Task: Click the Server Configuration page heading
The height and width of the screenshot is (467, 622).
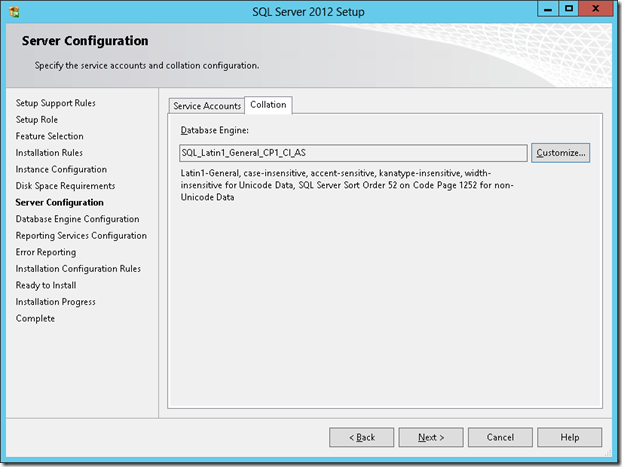Action: (x=85, y=41)
